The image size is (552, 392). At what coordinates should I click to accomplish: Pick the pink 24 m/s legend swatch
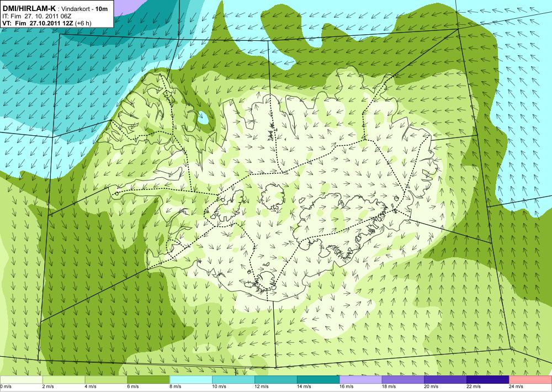tap(530, 380)
